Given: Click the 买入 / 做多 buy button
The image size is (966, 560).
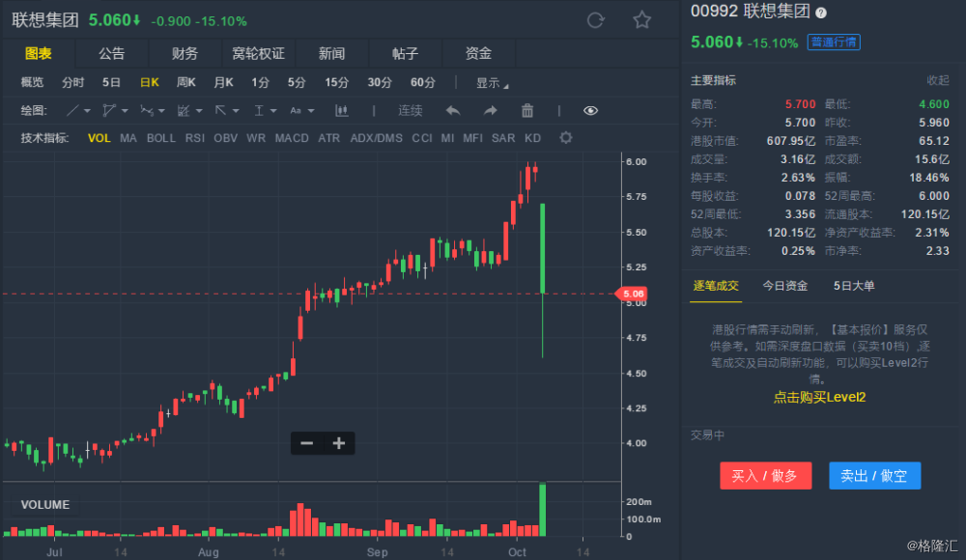Looking at the screenshot, I should tap(765, 476).
